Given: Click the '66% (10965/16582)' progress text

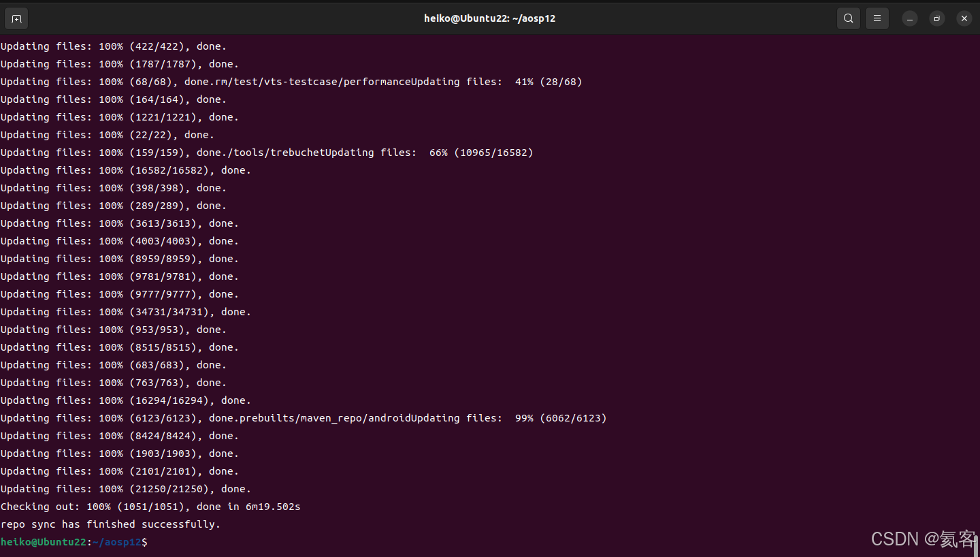Looking at the screenshot, I should (x=481, y=153).
